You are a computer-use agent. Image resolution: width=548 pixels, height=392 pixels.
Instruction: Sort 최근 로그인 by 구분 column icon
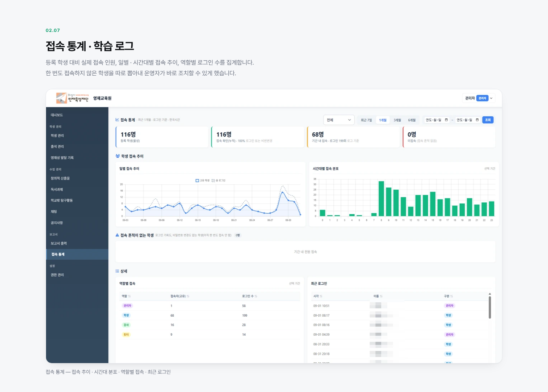(x=451, y=296)
